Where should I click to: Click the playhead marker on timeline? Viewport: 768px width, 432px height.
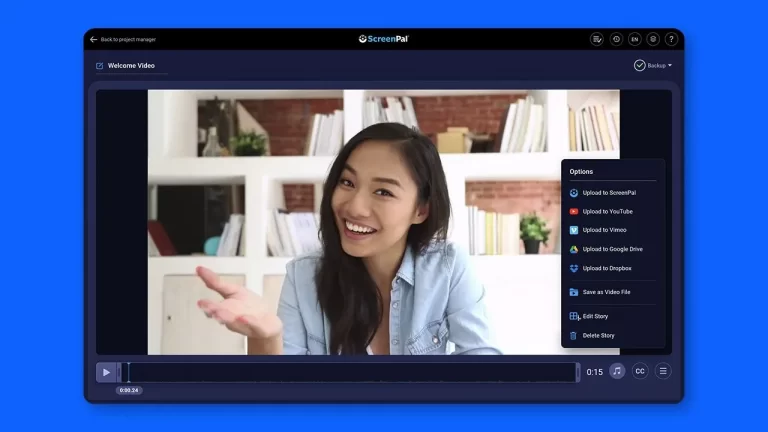click(128, 372)
